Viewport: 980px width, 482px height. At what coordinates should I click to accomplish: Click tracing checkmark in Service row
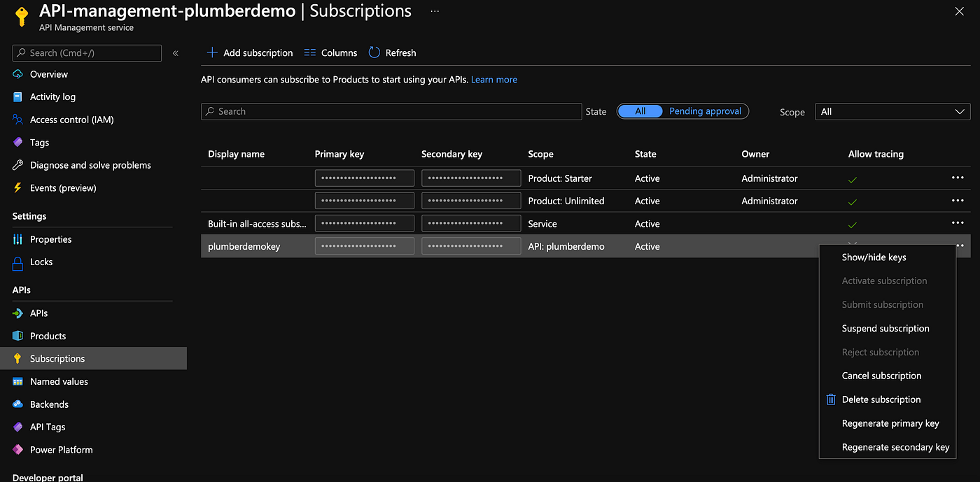point(853,225)
